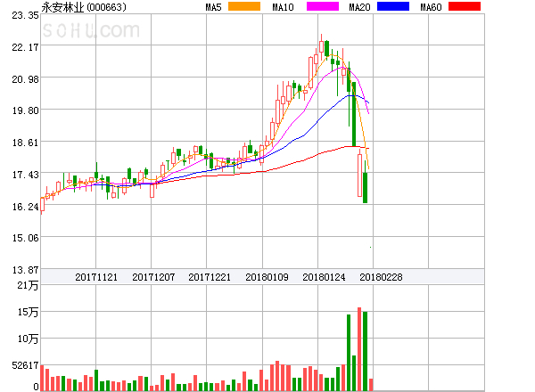Click the 20.98 price axis label
The height and width of the screenshot is (392, 535).
coord(25,79)
